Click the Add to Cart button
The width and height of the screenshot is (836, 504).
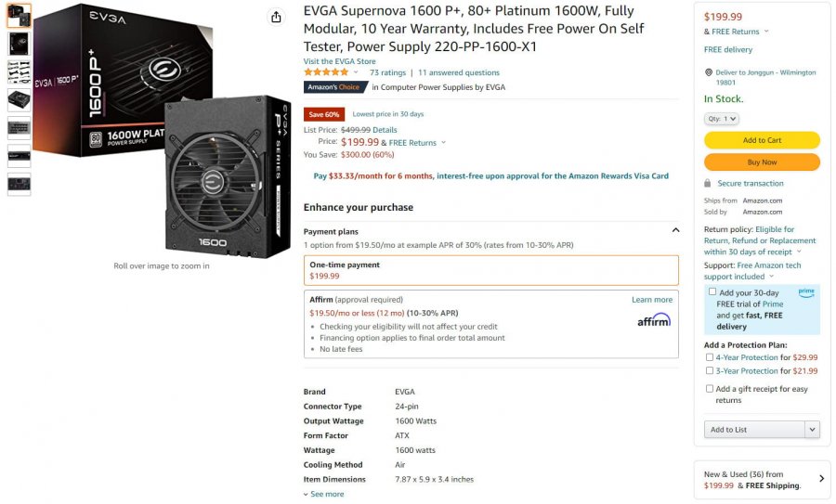point(762,140)
